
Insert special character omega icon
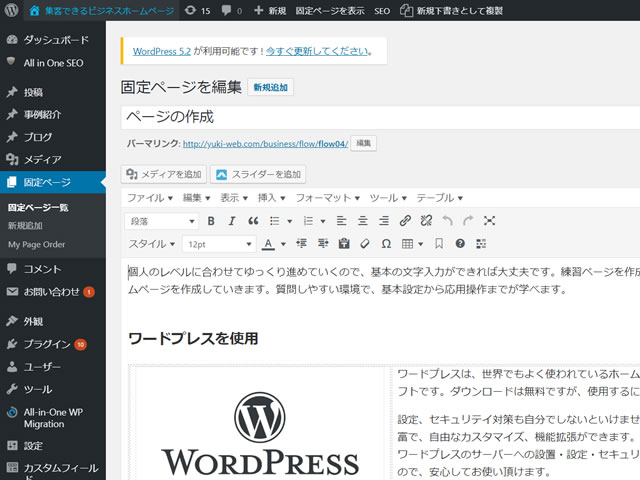click(x=386, y=244)
